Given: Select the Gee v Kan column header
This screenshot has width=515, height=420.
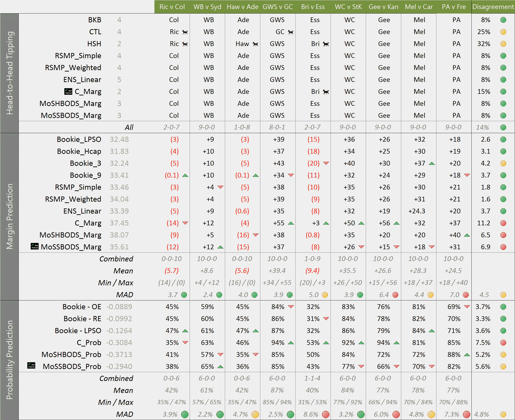Looking at the screenshot, I should point(384,7).
